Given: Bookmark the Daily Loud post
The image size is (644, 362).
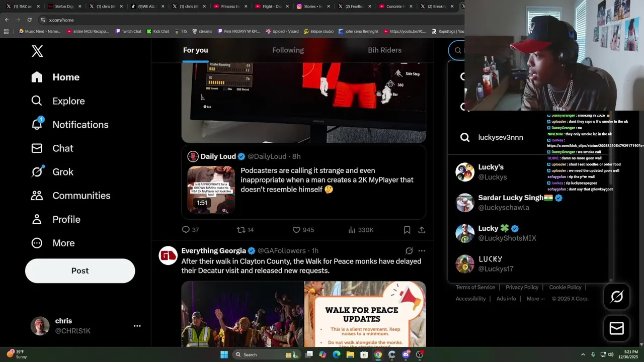Looking at the screenshot, I should [x=407, y=230].
